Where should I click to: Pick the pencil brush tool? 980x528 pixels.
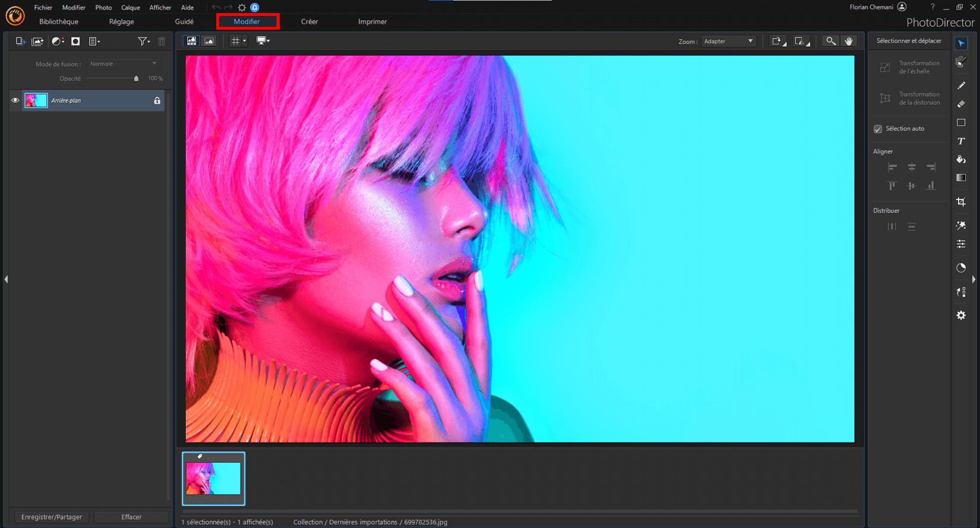click(961, 86)
